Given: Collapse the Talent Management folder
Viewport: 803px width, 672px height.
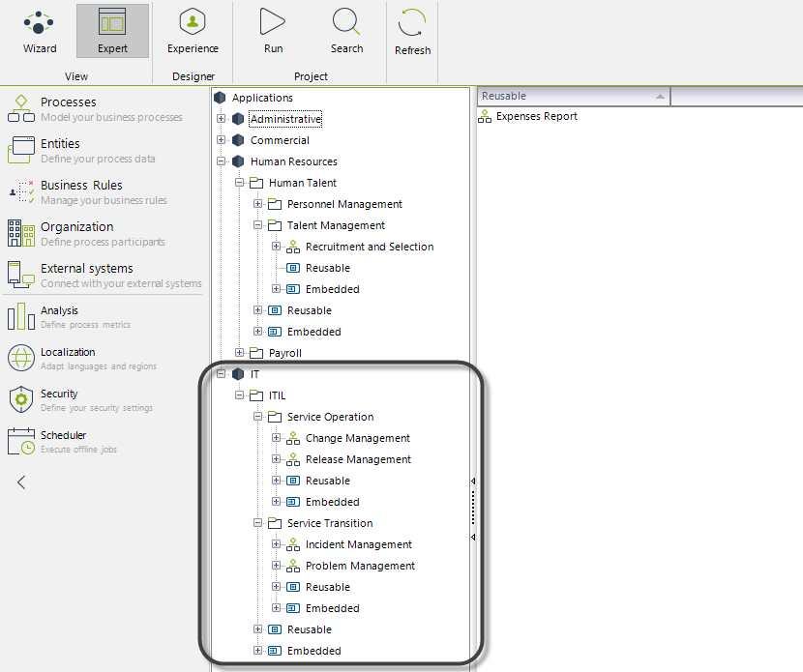Looking at the screenshot, I should 257,224.
